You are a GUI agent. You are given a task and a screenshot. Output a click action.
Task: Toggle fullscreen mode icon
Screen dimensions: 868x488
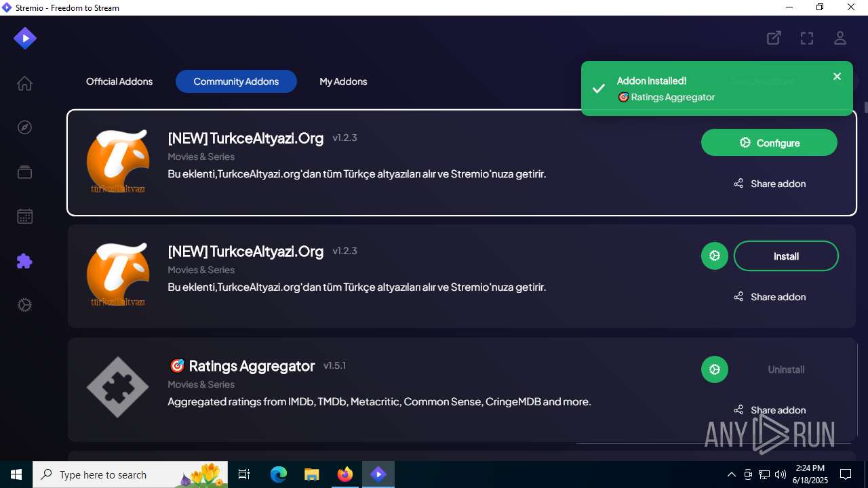pos(807,38)
